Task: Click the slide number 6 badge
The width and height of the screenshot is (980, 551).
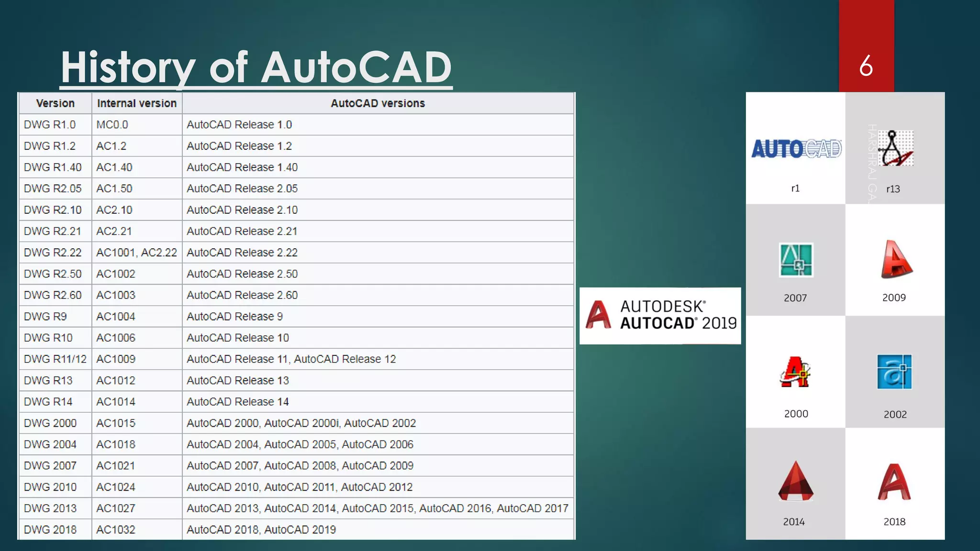Action: [x=866, y=46]
